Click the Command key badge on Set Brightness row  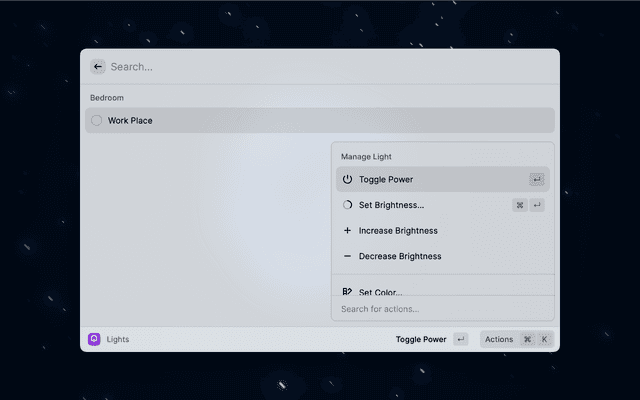tap(519, 205)
